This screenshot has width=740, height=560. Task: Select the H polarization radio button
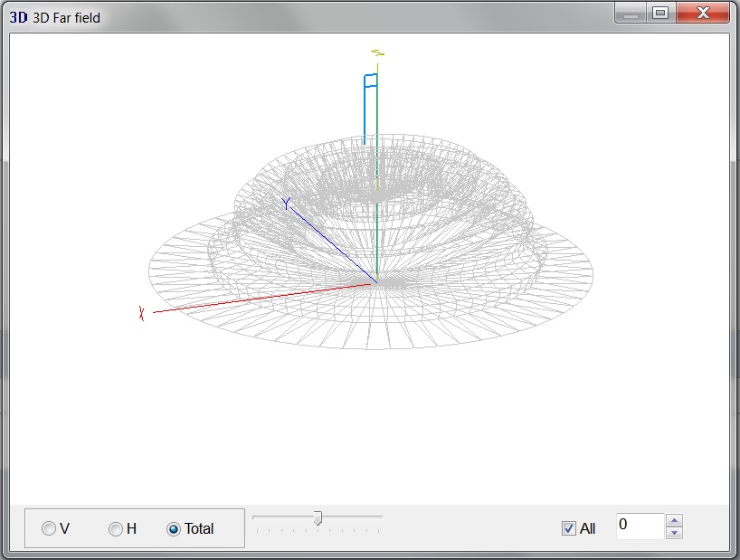115,529
